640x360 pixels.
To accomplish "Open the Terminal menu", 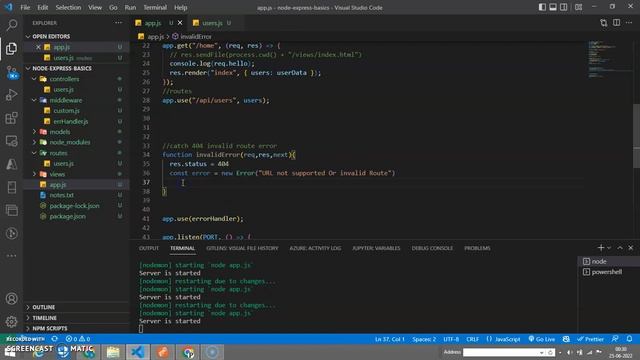I will (x=155, y=7).
